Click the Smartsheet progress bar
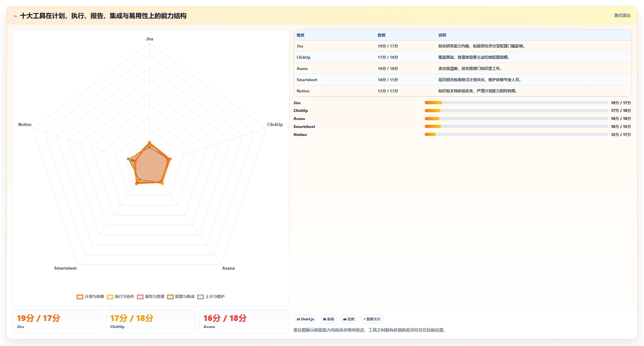The height and width of the screenshot is (346, 644). (516, 126)
